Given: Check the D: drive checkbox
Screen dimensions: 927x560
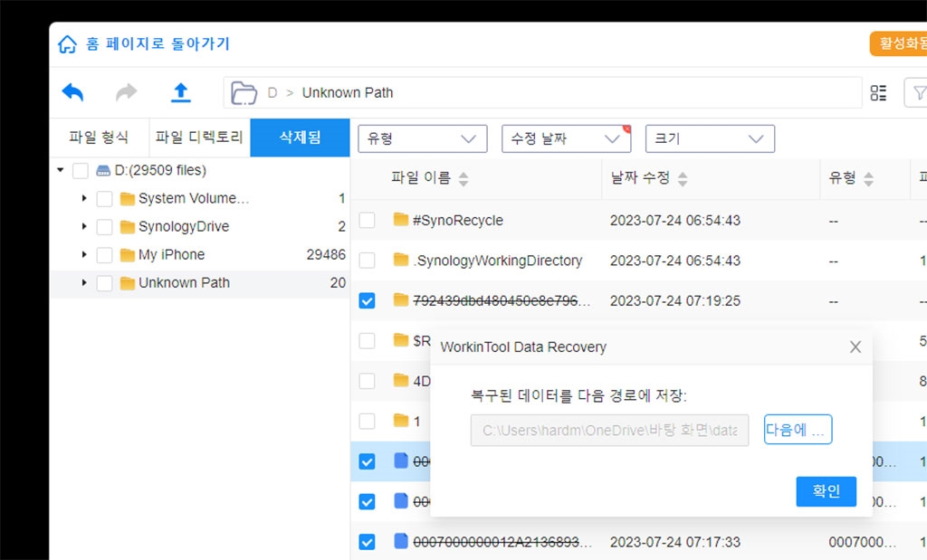Looking at the screenshot, I should [x=81, y=171].
